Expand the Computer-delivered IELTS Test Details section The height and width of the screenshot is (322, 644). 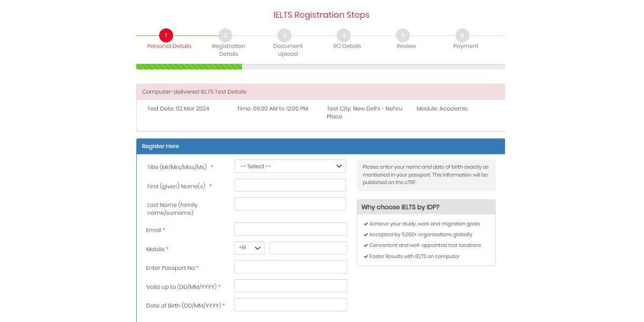pos(320,91)
